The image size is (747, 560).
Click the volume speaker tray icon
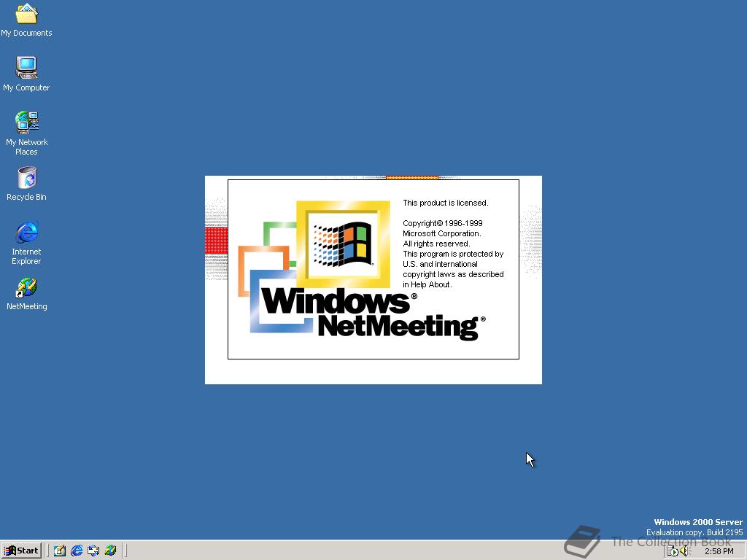tap(685, 551)
